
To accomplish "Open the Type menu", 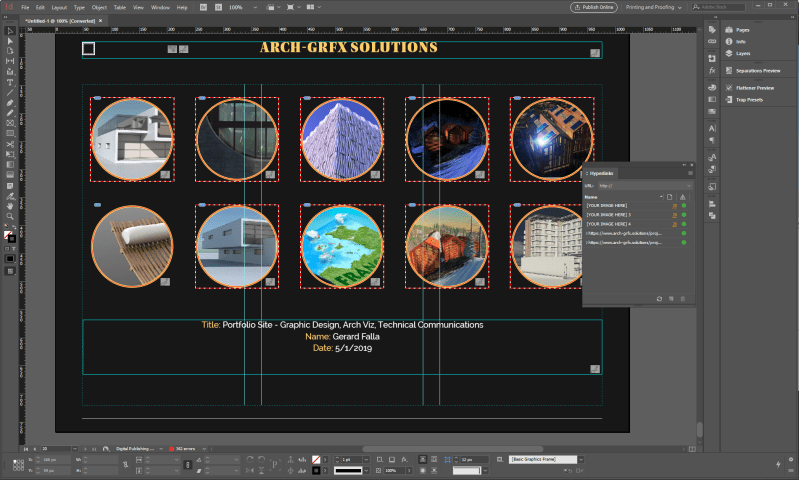I will pyautogui.click(x=79, y=8).
